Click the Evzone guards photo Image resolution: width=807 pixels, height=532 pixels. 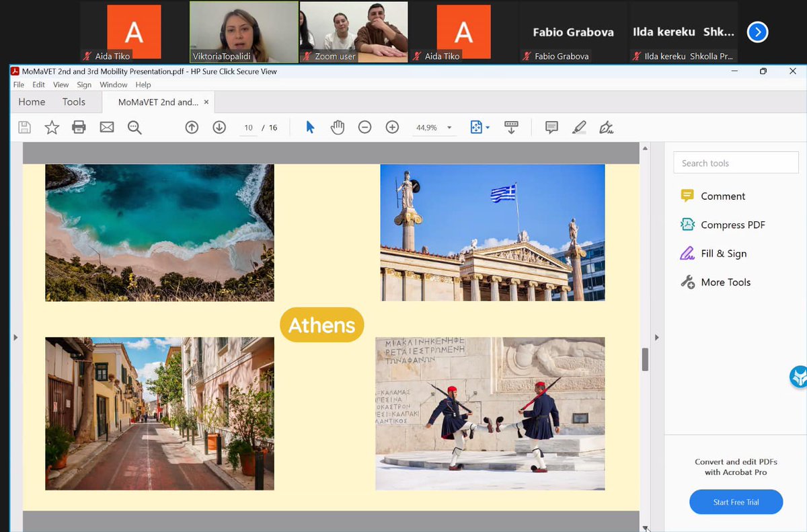(490, 414)
